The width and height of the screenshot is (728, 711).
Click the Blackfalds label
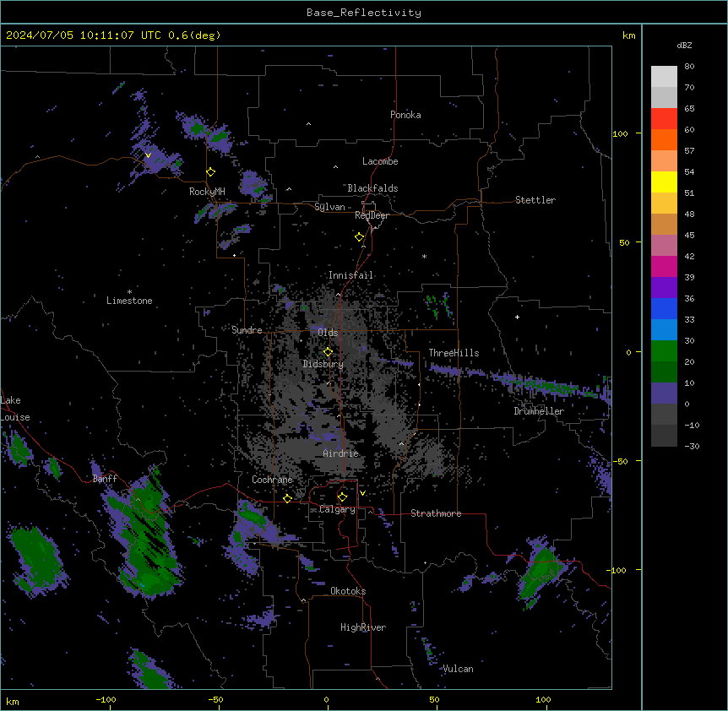[372, 188]
